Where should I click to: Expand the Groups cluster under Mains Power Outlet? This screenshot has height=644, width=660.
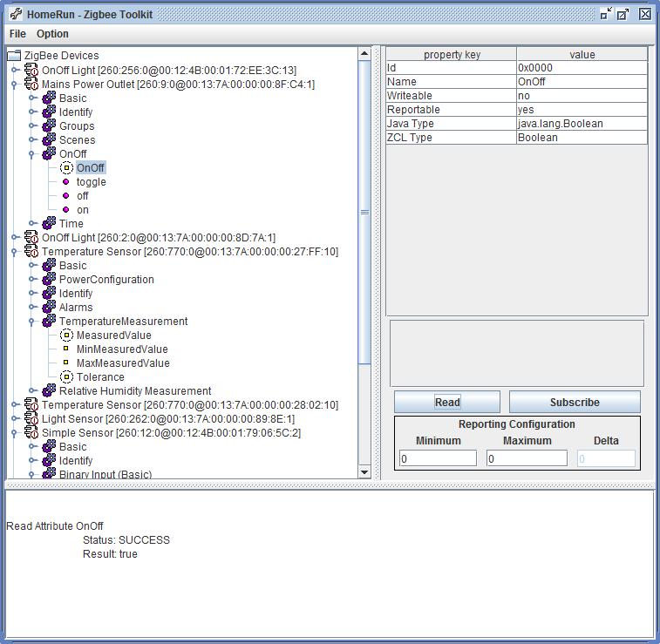(x=32, y=125)
